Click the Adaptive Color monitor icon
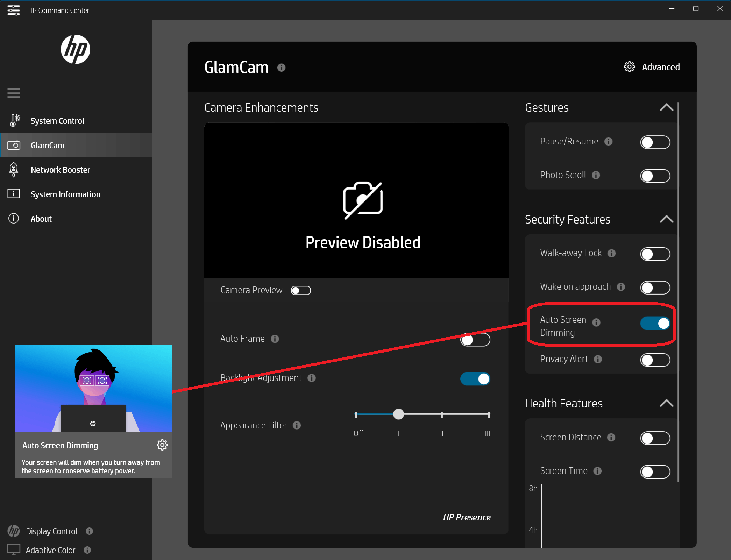 [x=14, y=550]
